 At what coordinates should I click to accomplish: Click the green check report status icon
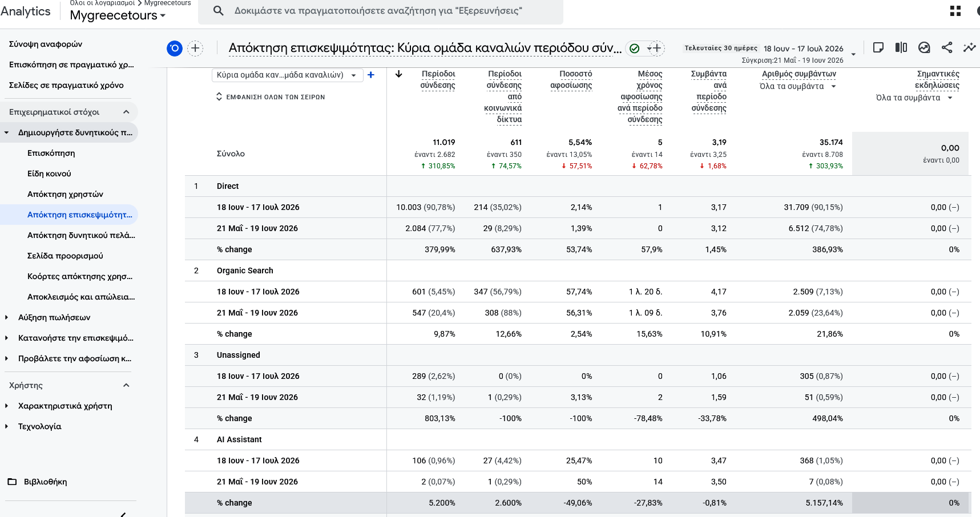pos(634,49)
